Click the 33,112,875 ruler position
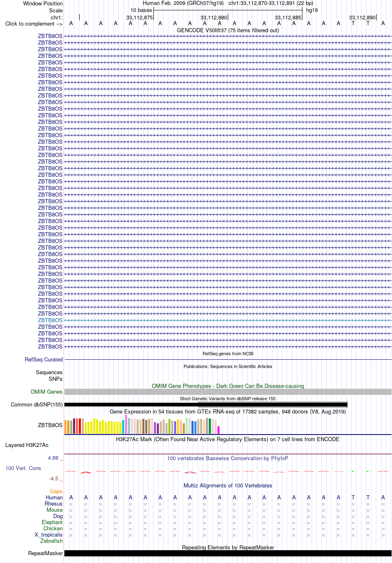The image size is (392, 563). [x=139, y=17]
